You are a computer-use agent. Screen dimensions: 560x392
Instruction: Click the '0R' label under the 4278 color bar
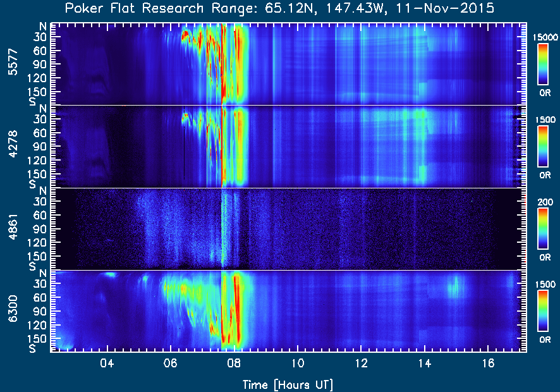545,176
